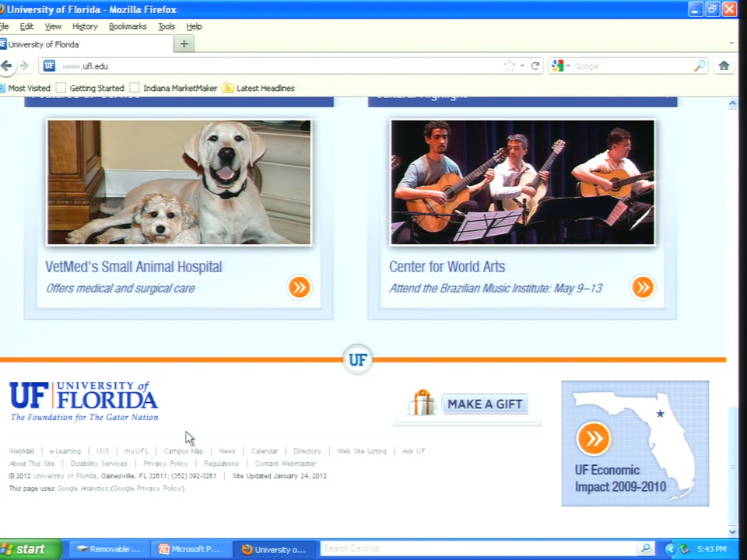Open the ISIS footer link
The height and width of the screenshot is (560, 747).
103,451
